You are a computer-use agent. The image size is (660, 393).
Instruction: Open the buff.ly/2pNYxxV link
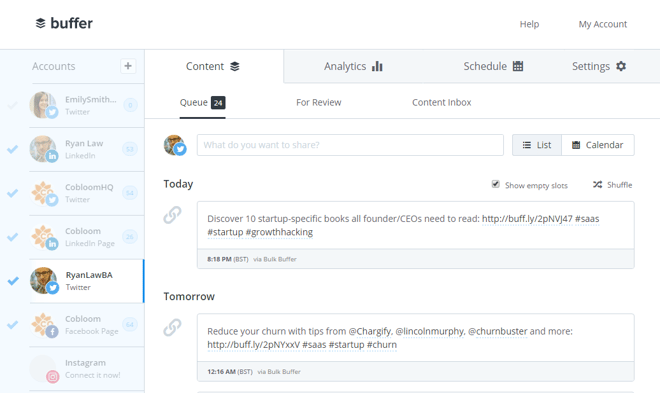(253, 345)
